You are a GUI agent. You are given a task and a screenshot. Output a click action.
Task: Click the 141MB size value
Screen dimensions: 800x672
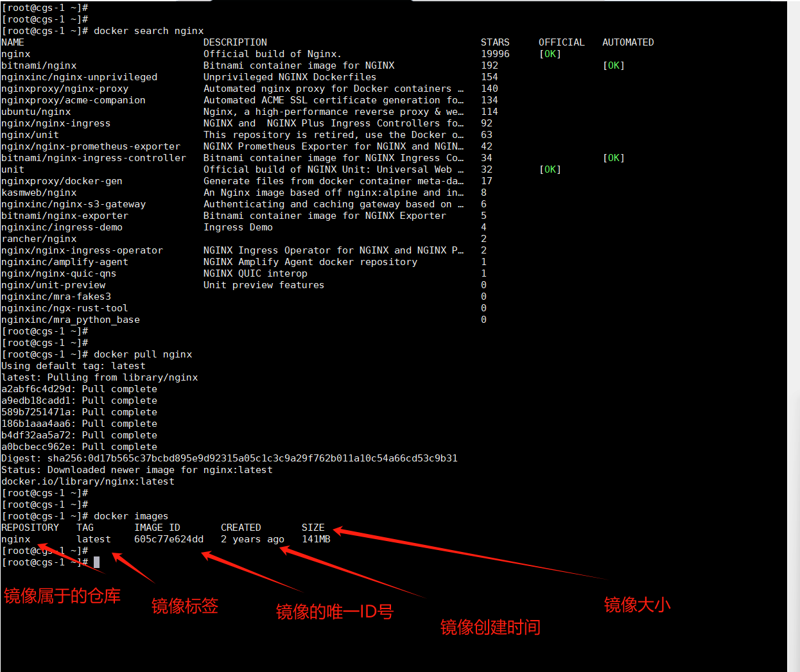316,539
